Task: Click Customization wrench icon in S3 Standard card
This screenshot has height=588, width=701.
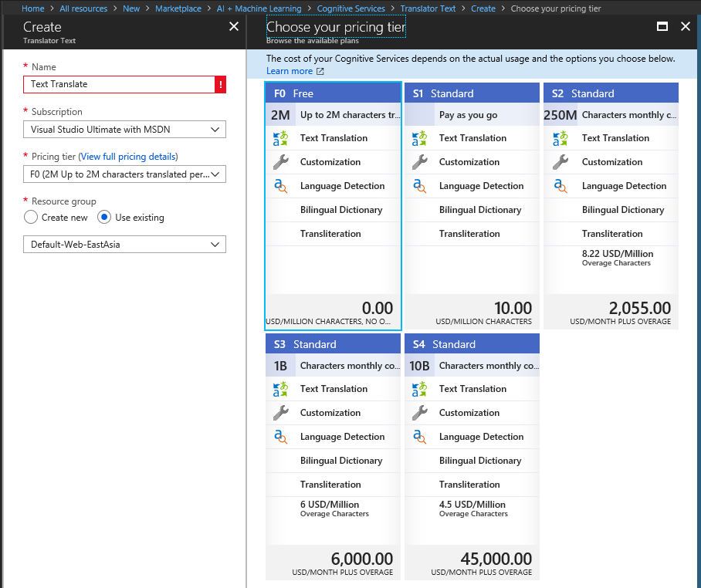Action: pyautogui.click(x=280, y=412)
